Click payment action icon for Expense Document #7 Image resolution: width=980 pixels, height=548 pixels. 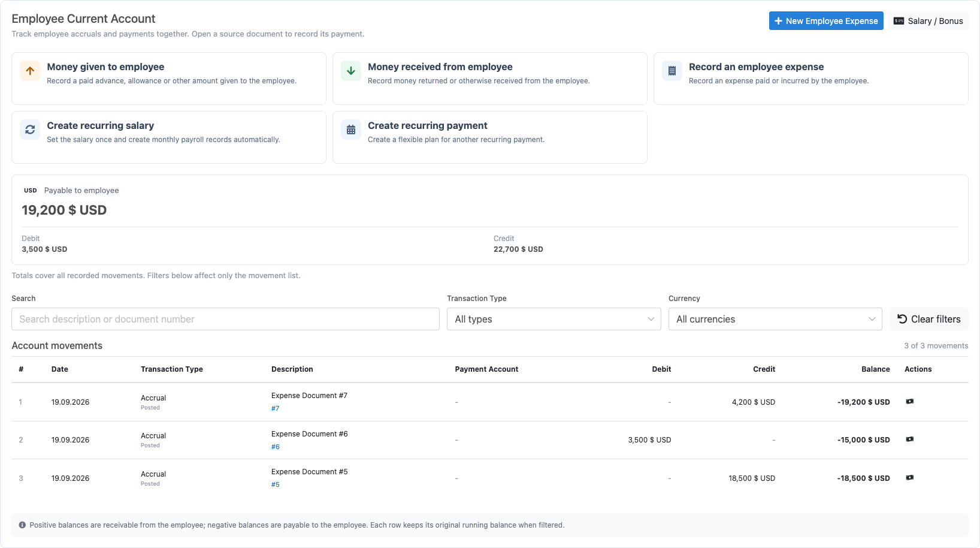tap(910, 402)
